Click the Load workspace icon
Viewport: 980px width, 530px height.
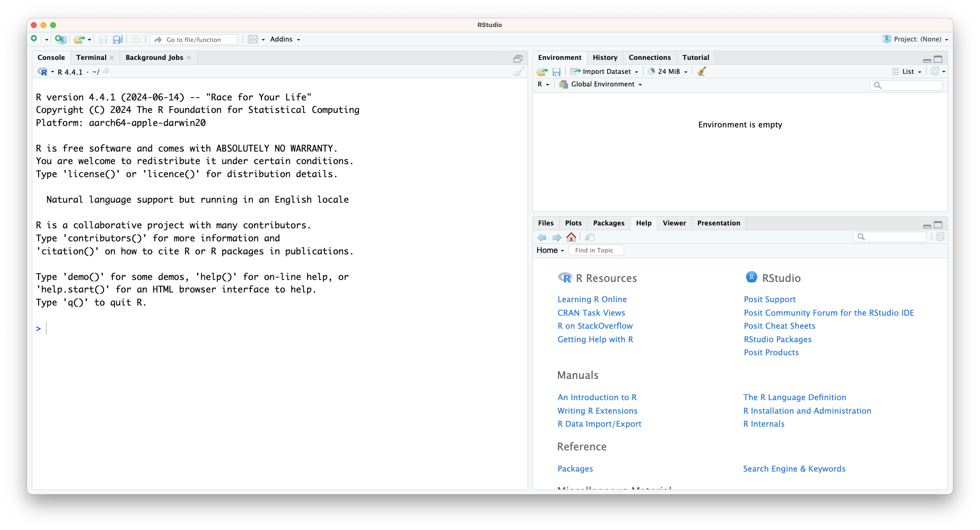[x=542, y=71]
